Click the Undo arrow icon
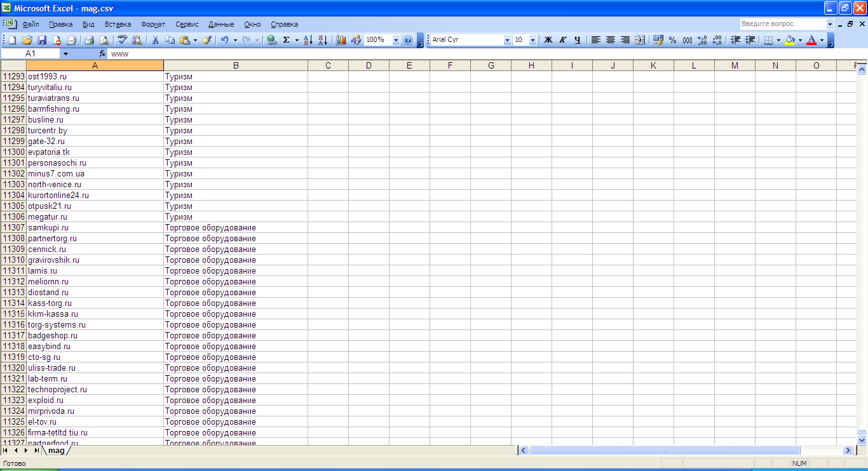Screen dimensions: 868x471 (225, 40)
